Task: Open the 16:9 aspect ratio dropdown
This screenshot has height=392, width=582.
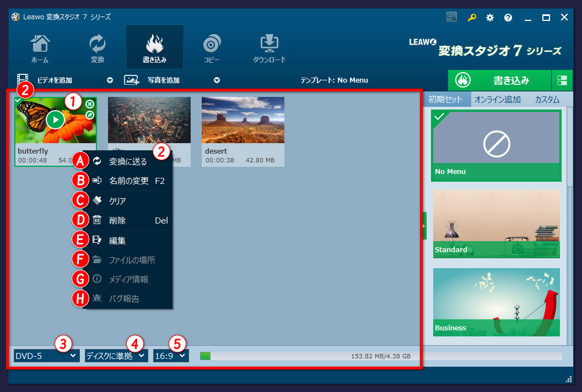Action: click(171, 356)
